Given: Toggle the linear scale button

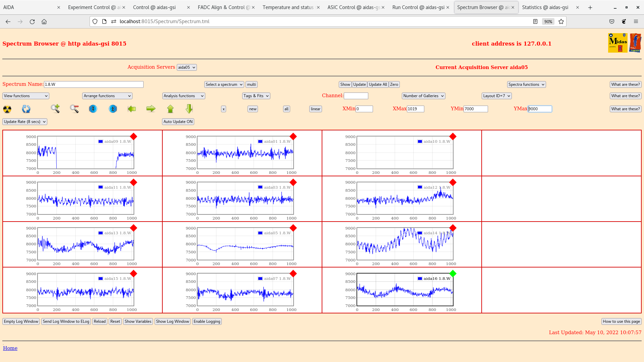Looking at the screenshot, I should [x=315, y=109].
